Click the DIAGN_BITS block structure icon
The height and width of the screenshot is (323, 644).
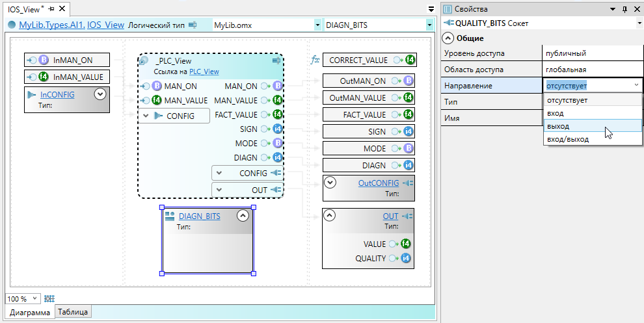coord(169,216)
